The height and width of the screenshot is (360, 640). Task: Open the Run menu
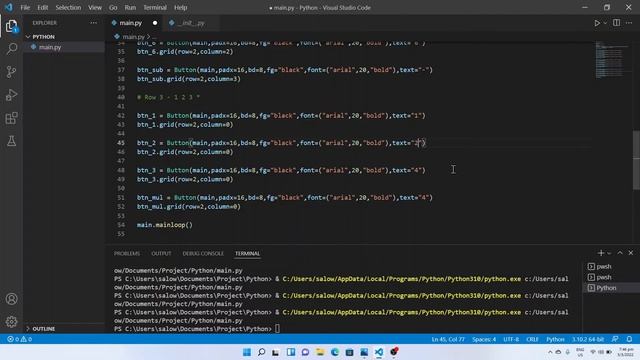[130, 7]
